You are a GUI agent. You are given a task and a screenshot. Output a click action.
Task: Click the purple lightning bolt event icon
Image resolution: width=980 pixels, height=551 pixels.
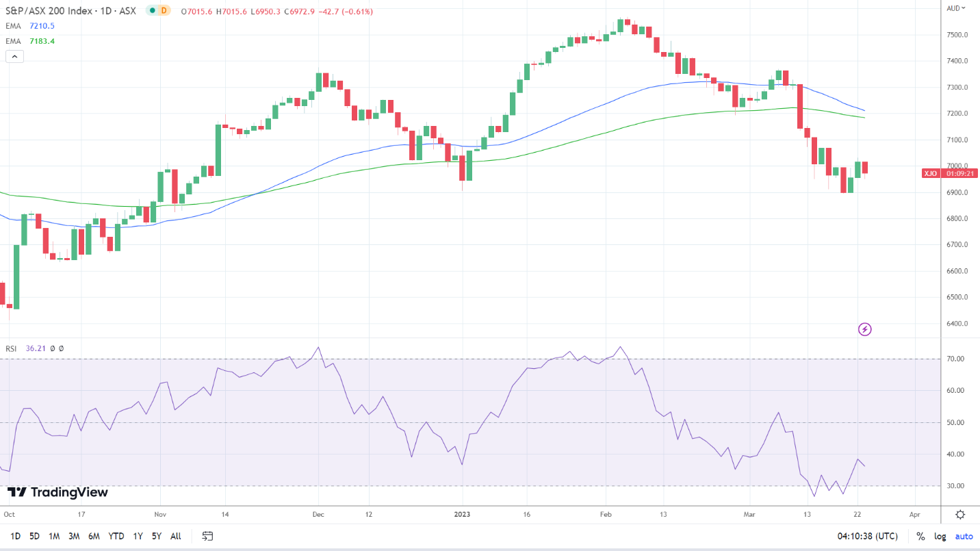pyautogui.click(x=864, y=330)
